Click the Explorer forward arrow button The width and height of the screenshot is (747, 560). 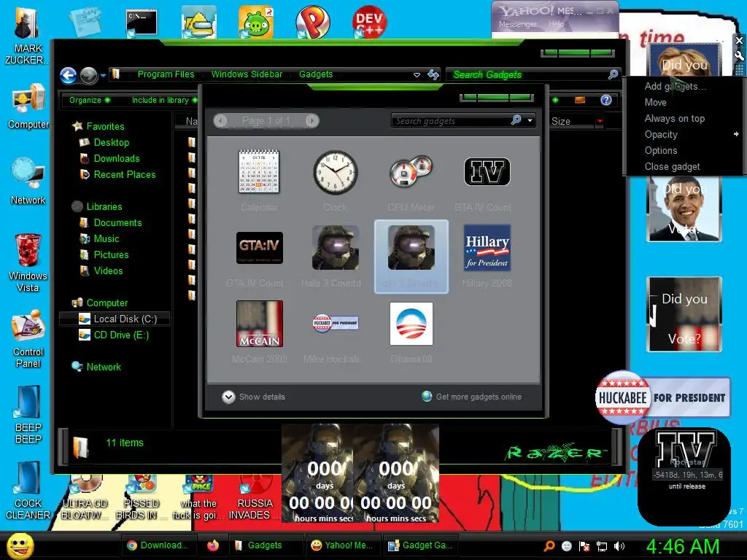click(x=88, y=75)
